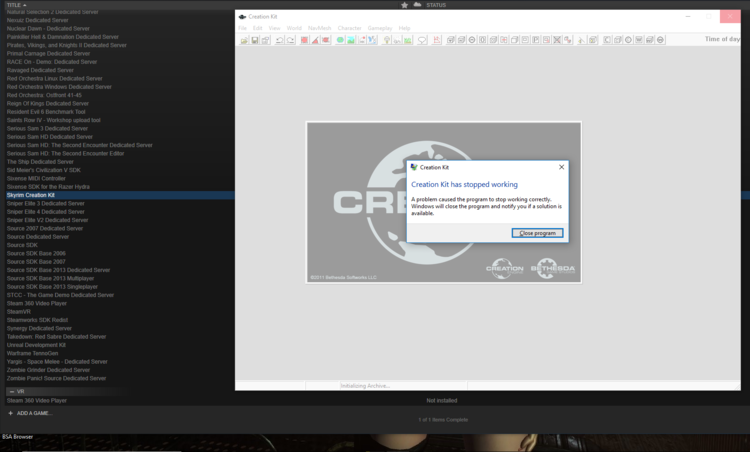Screen dimensions: 750x452
Task: Click the 1 of 1 Items Complete status
Action: click(443, 420)
